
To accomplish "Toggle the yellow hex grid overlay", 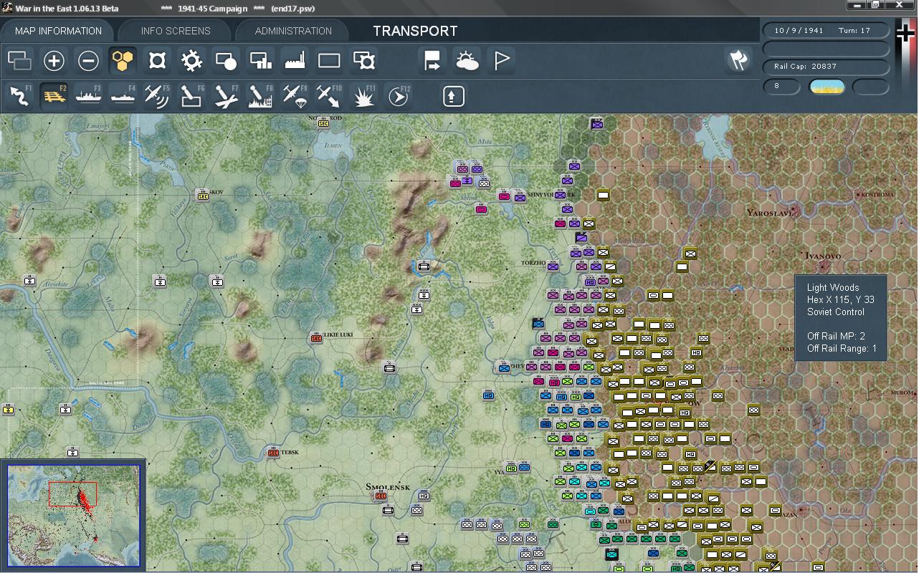I will click(123, 61).
